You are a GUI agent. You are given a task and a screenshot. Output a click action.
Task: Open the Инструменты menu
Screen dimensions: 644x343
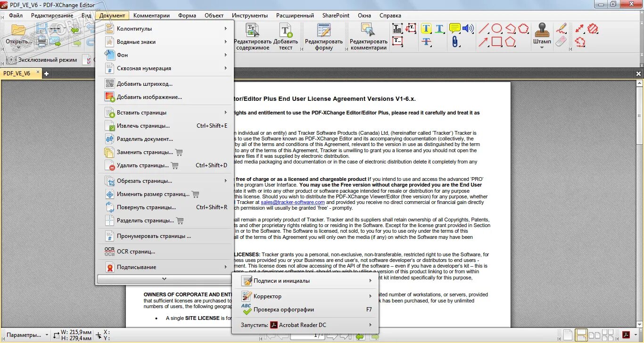pos(249,16)
